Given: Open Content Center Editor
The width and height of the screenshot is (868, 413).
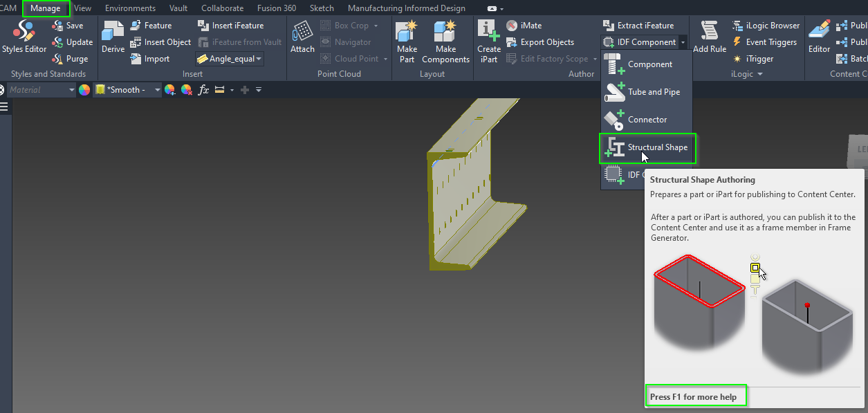Looking at the screenshot, I should coord(819,37).
